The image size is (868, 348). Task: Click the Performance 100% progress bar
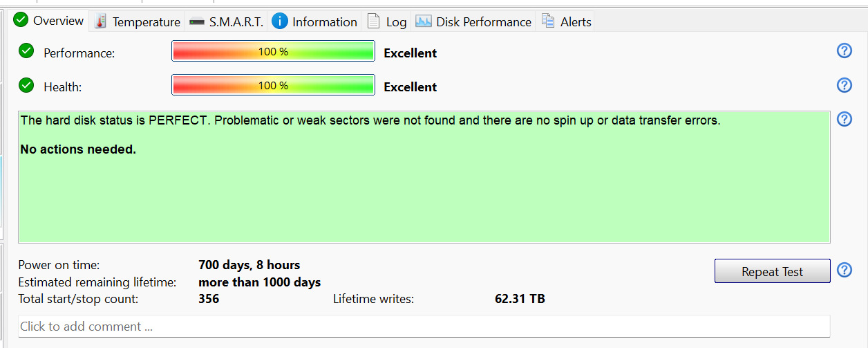coord(273,51)
